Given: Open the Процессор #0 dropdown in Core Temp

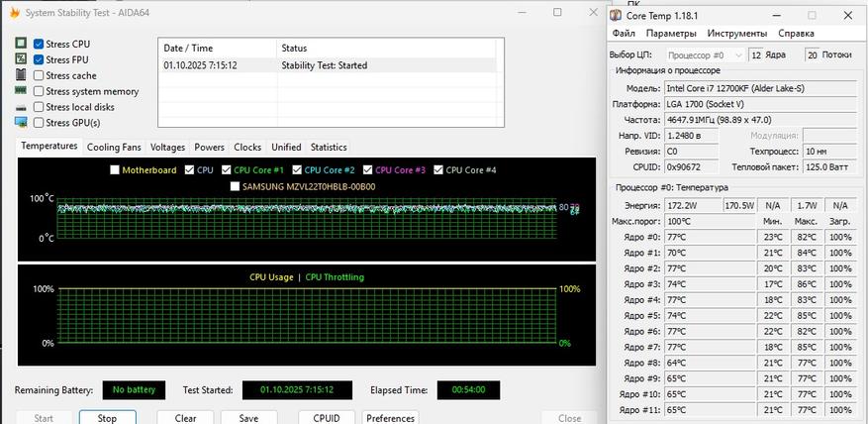Looking at the screenshot, I should 704,55.
